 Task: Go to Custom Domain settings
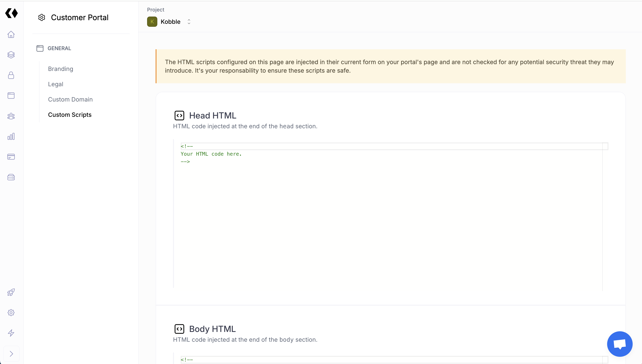coord(70,99)
